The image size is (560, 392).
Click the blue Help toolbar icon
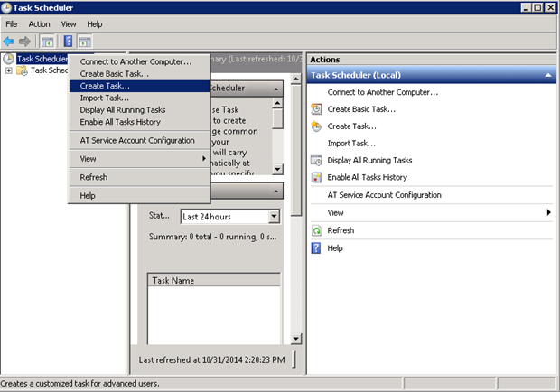pos(68,42)
